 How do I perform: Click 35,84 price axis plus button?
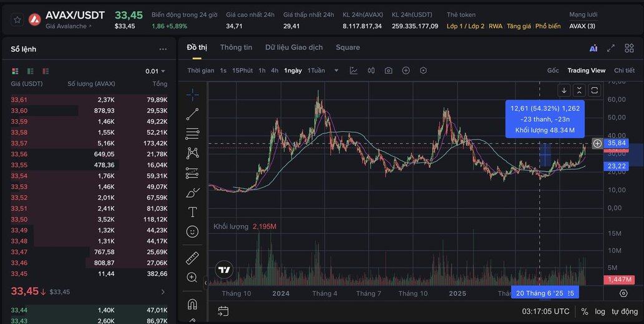pyautogui.click(x=597, y=144)
